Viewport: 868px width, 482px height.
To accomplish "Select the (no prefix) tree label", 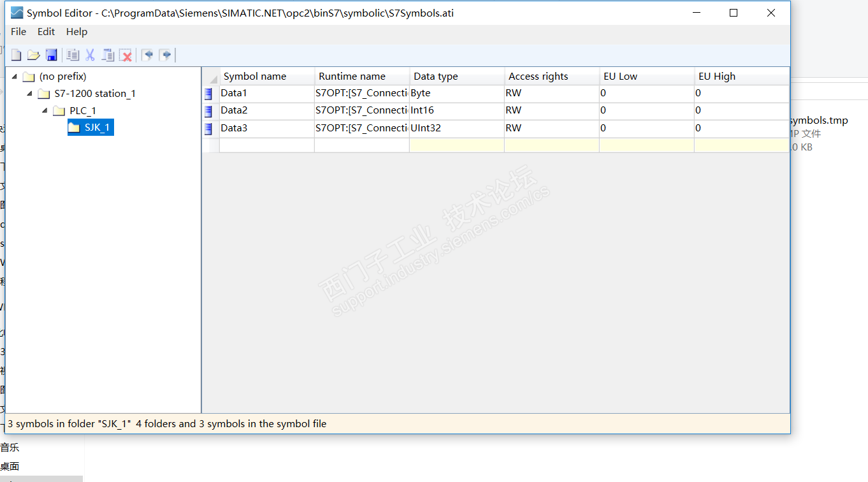I will point(63,77).
